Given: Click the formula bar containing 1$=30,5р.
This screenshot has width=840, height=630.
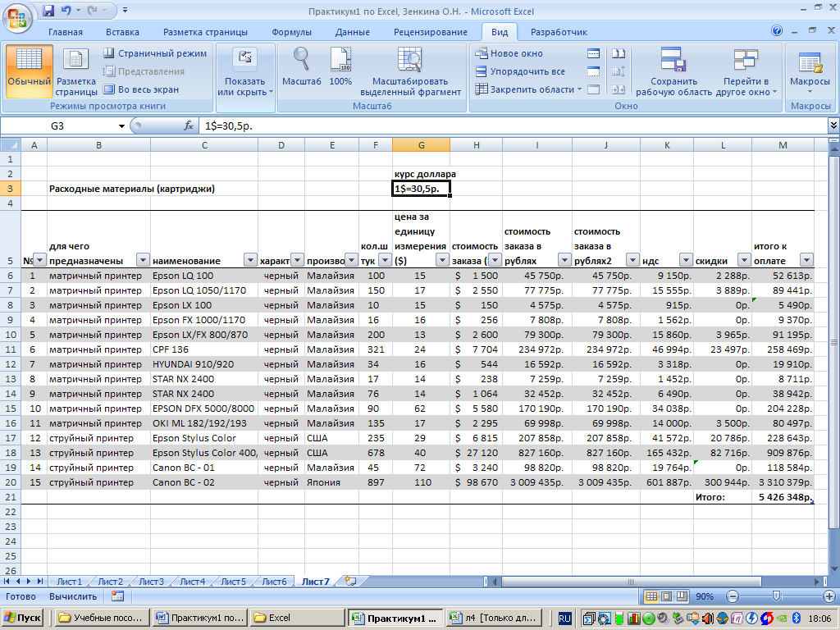Looking at the screenshot, I should point(513,126).
